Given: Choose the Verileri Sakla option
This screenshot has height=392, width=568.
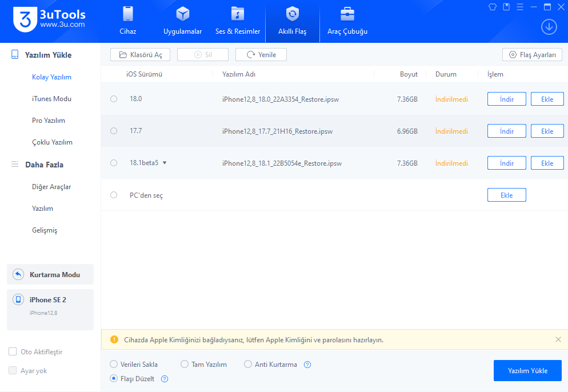Looking at the screenshot, I should [x=114, y=364].
